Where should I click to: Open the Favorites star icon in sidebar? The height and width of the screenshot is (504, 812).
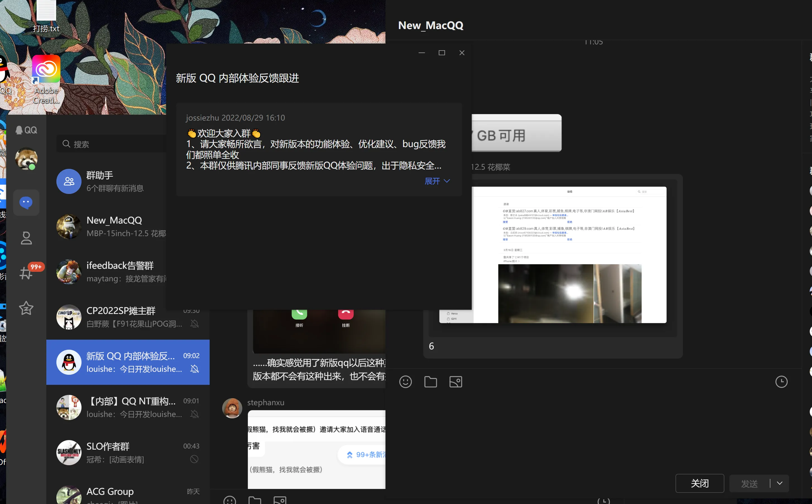coord(26,308)
